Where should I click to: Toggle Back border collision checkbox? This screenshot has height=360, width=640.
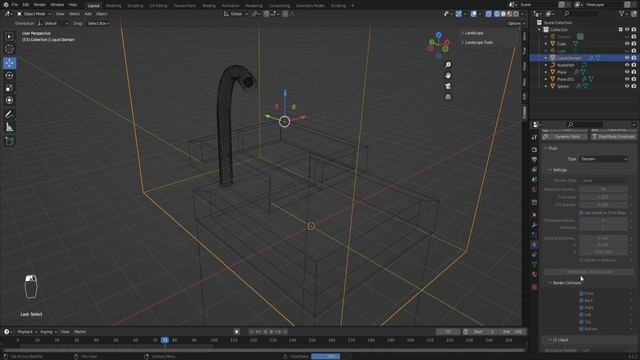pos(581,300)
